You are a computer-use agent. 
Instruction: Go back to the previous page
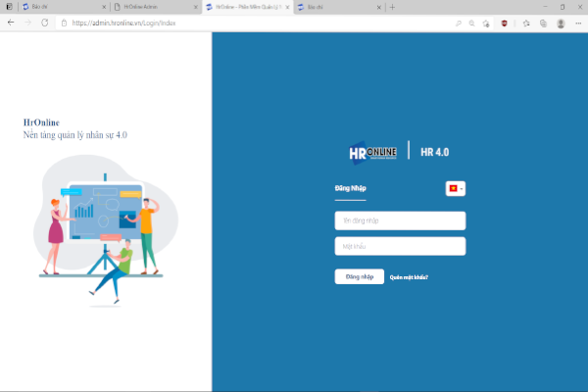pos(11,23)
